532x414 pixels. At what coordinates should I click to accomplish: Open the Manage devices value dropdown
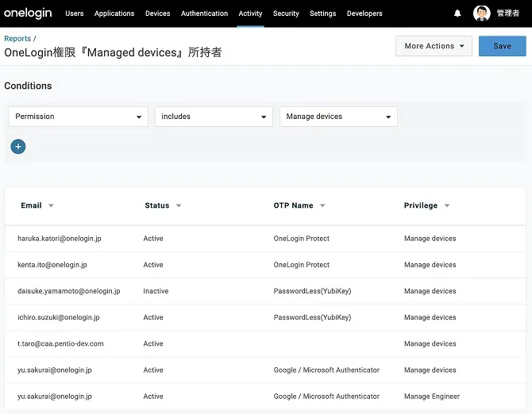338,117
